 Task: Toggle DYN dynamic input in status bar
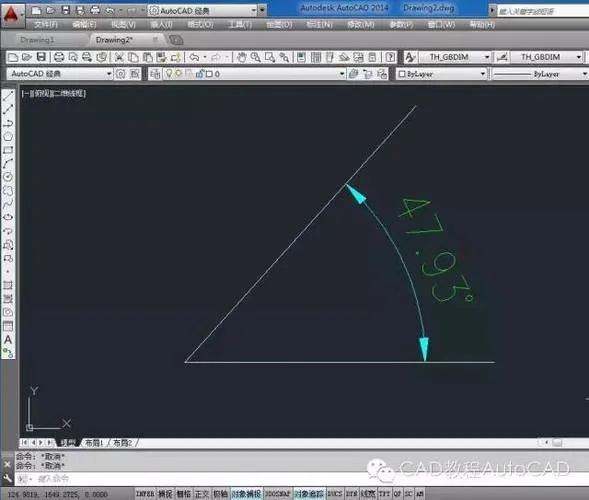click(351, 494)
